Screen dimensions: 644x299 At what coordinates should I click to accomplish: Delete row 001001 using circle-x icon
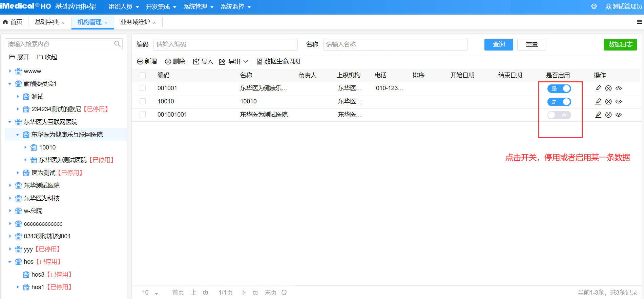(x=608, y=88)
